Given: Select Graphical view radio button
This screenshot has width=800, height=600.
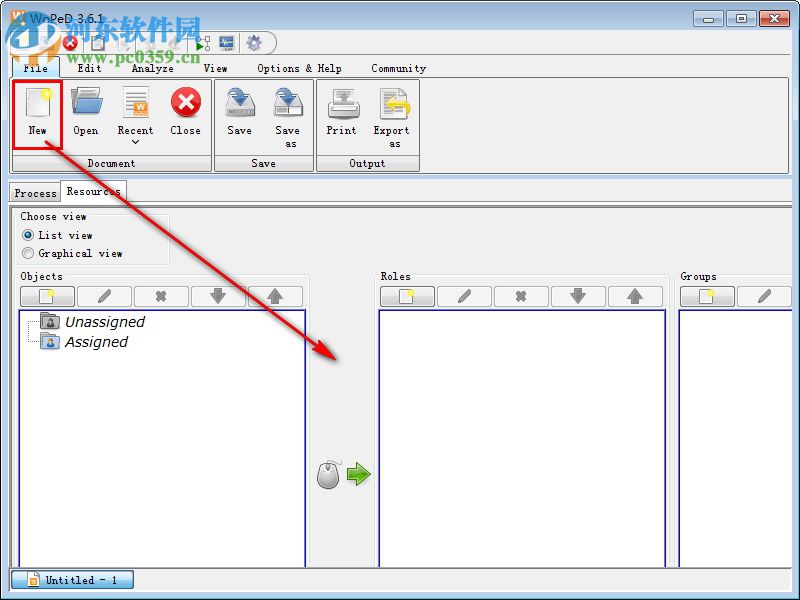Looking at the screenshot, I should [x=28, y=253].
